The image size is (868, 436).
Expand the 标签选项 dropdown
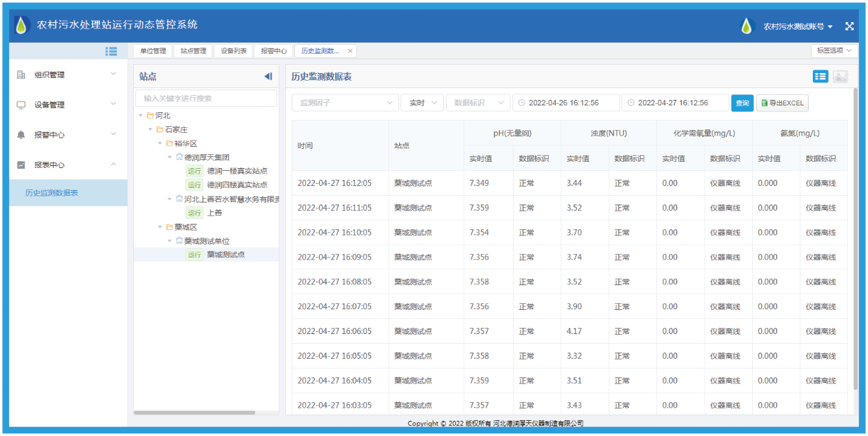point(835,51)
